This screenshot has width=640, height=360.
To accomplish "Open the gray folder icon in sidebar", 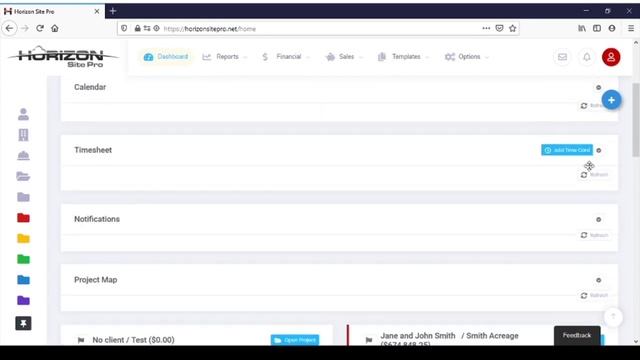I will [x=23, y=197].
